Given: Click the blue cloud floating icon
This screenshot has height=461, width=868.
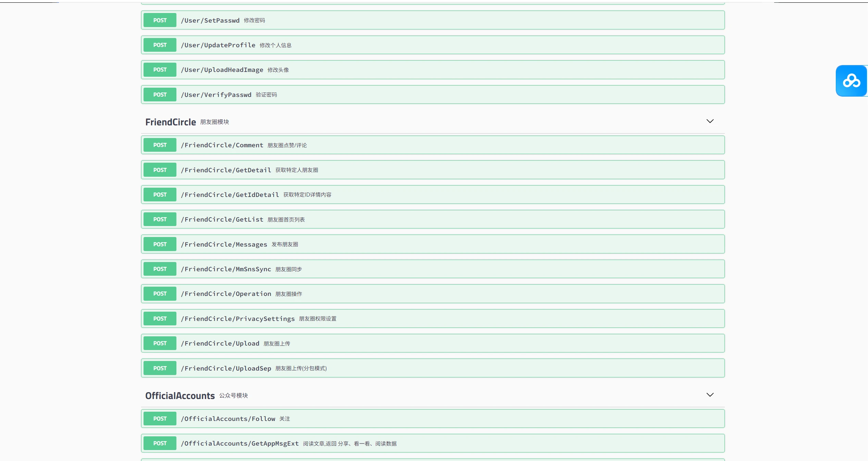Looking at the screenshot, I should 851,81.
